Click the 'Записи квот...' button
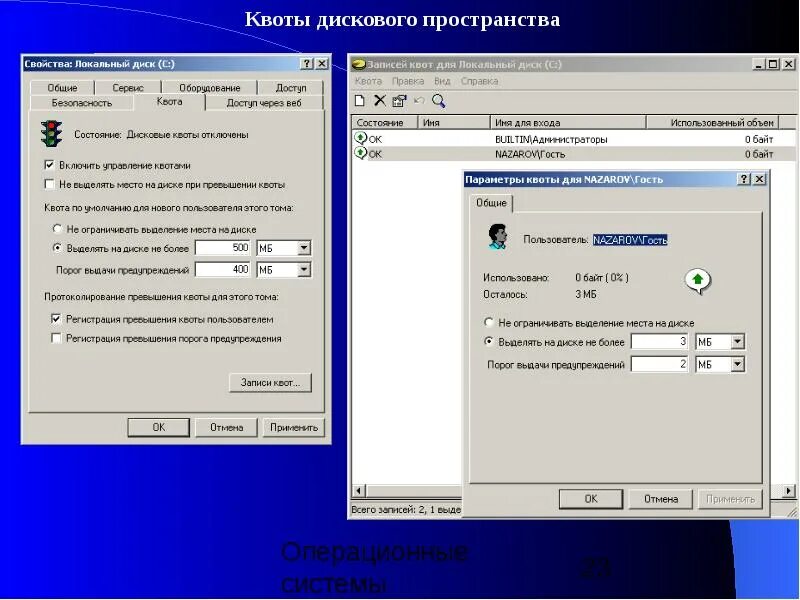Image resolution: width=800 pixels, height=600 pixels. [269, 382]
